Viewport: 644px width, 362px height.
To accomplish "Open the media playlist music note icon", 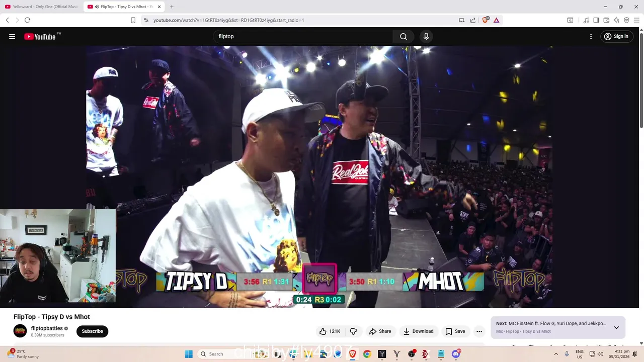I will tap(586, 20).
